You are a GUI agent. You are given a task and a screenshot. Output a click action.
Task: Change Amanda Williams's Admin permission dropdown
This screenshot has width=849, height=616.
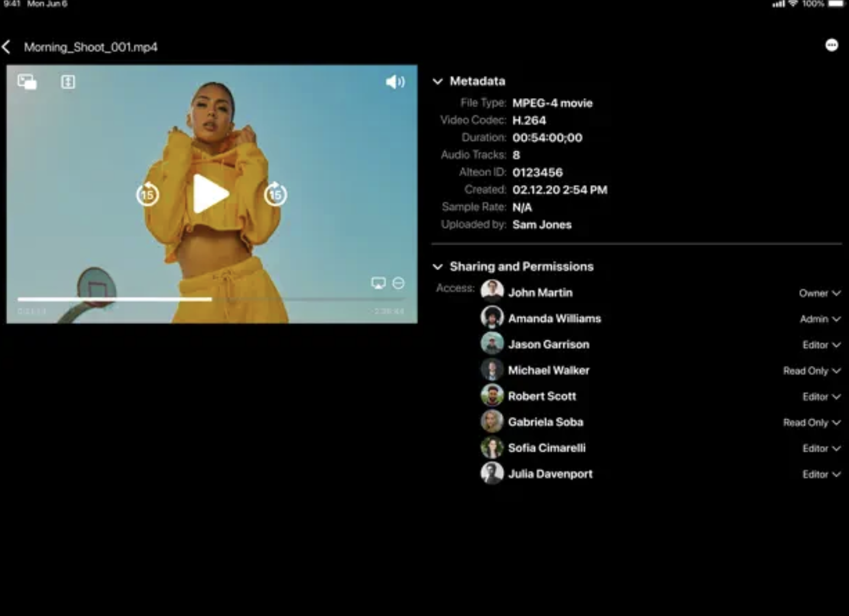819,319
